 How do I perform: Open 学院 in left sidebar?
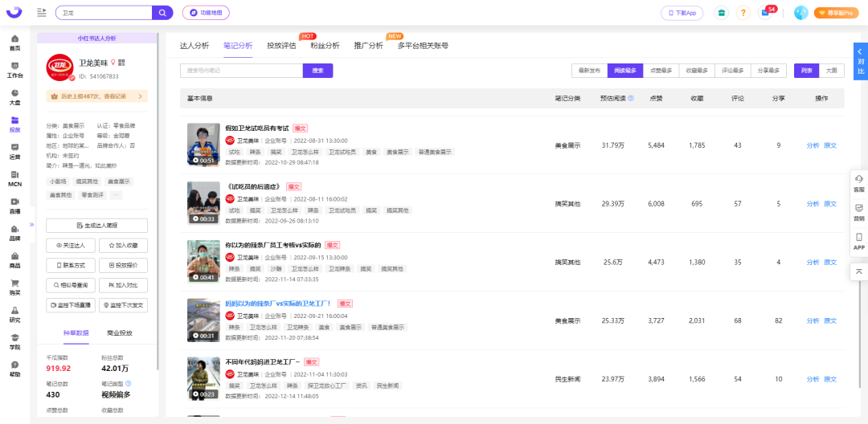tap(15, 341)
